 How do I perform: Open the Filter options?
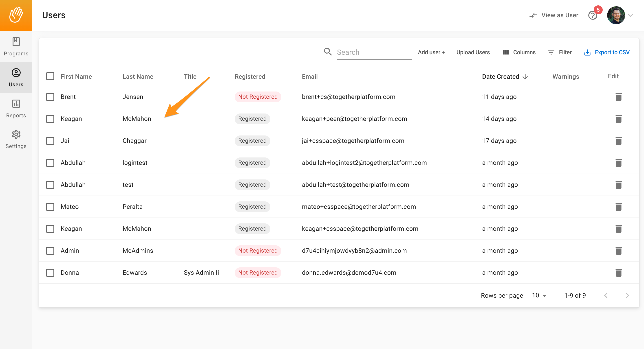click(x=560, y=52)
